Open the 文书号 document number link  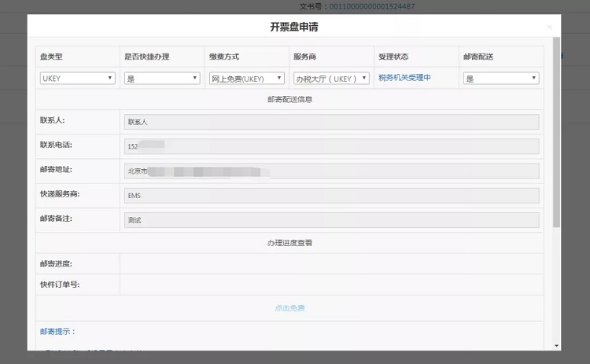pyautogui.click(x=371, y=6)
